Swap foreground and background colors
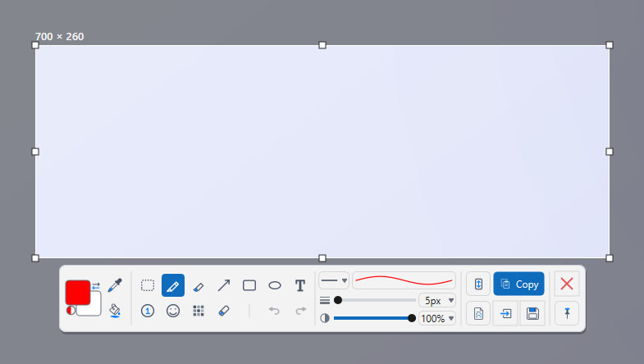The image size is (644, 364). click(96, 285)
